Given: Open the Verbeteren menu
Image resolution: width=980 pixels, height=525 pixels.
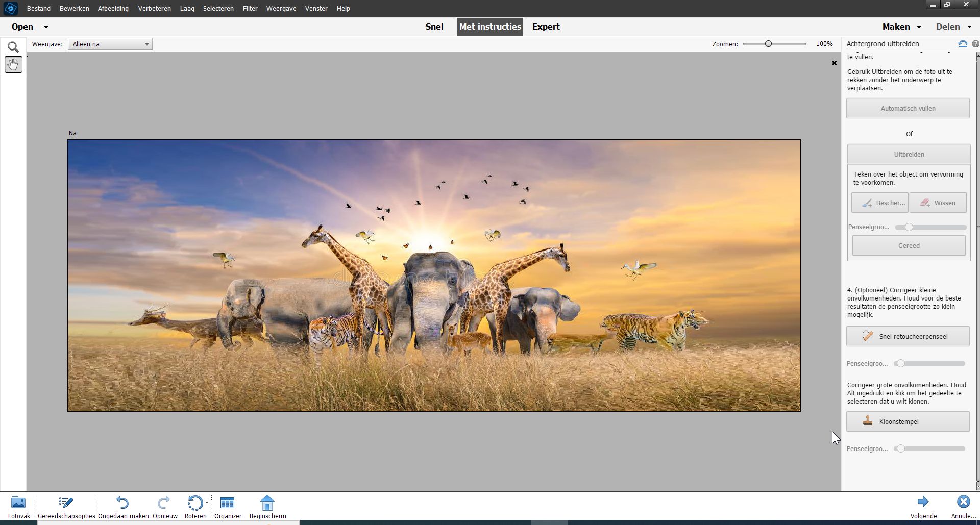Looking at the screenshot, I should [x=155, y=9].
